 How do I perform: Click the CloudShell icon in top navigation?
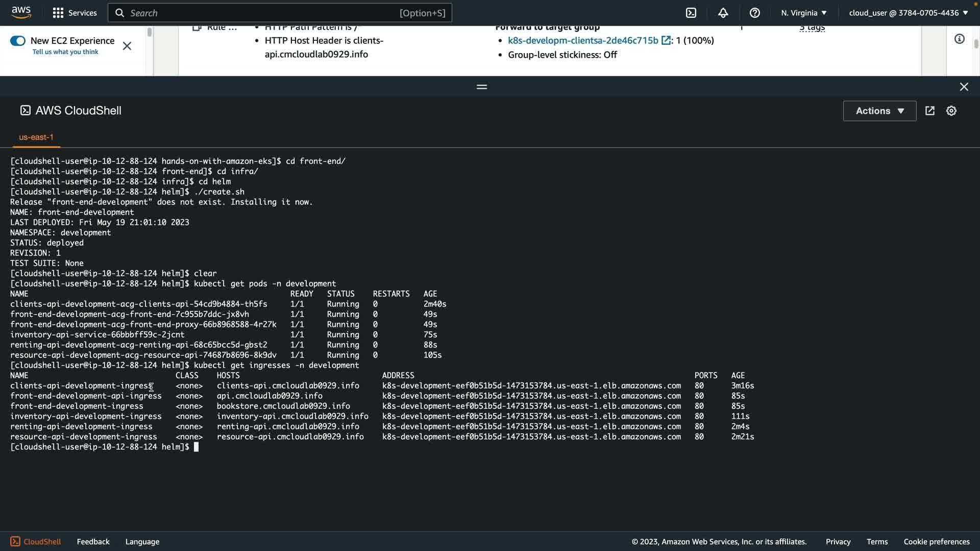coord(691,13)
